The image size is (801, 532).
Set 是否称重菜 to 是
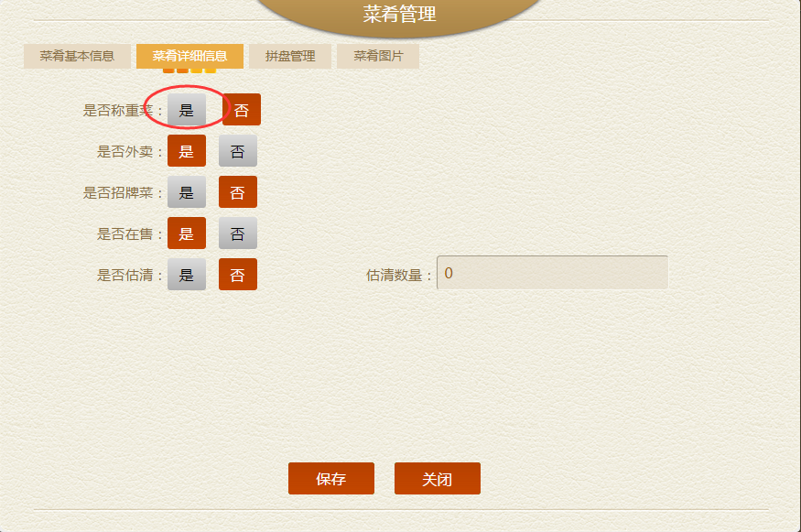point(187,109)
